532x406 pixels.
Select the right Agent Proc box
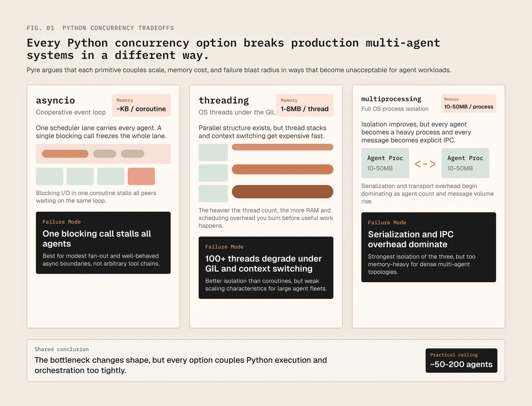465,163
